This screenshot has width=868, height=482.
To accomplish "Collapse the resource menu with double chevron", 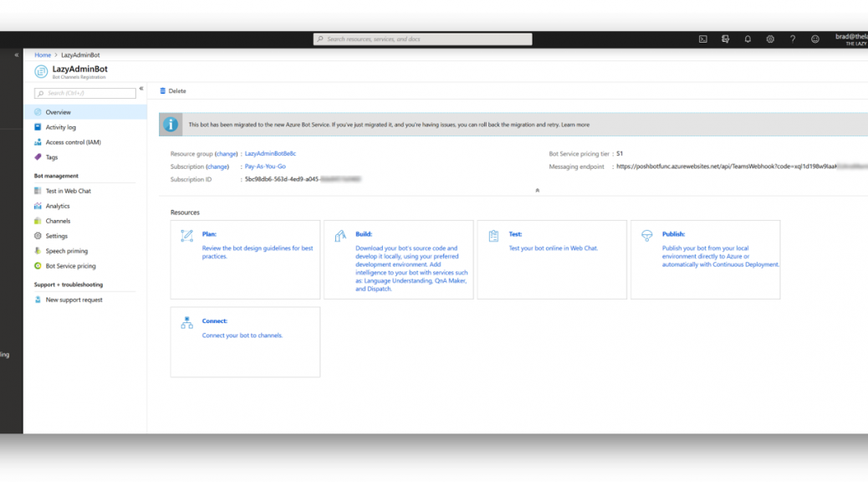I will [141, 89].
